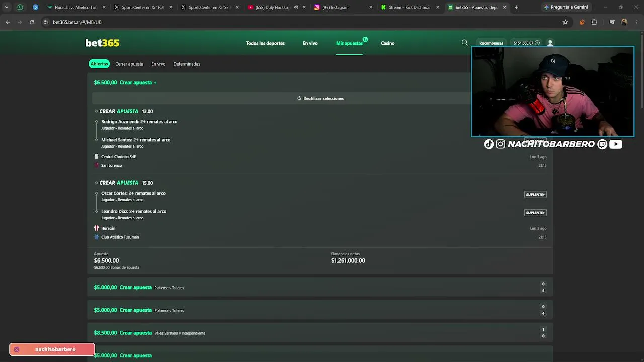Click the page vertical scrollbar

[641, 70]
